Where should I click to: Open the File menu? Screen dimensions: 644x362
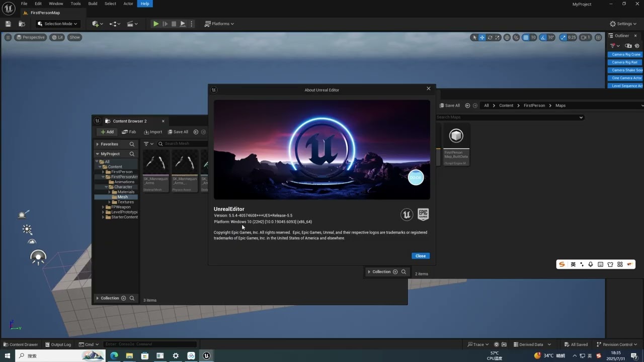[24, 4]
